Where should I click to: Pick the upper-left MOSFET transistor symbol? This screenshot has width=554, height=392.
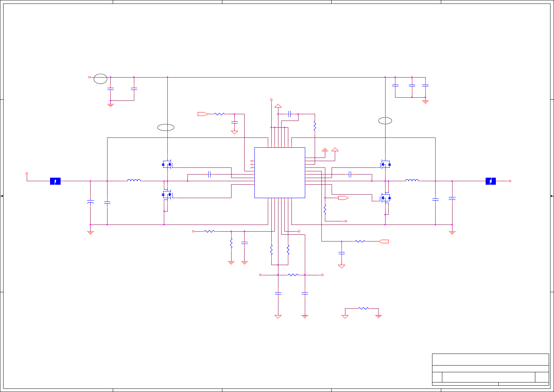tap(167, 164)
